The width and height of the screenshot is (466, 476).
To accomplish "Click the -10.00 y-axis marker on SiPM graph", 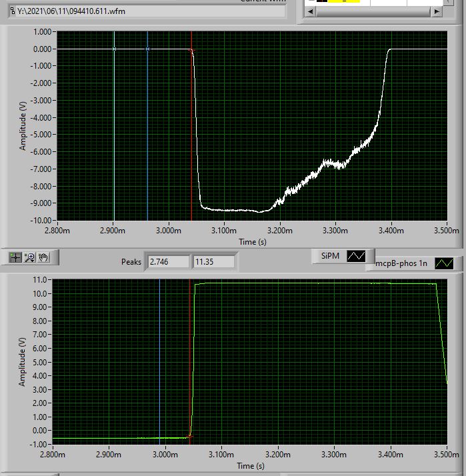I will pos(41,220).
